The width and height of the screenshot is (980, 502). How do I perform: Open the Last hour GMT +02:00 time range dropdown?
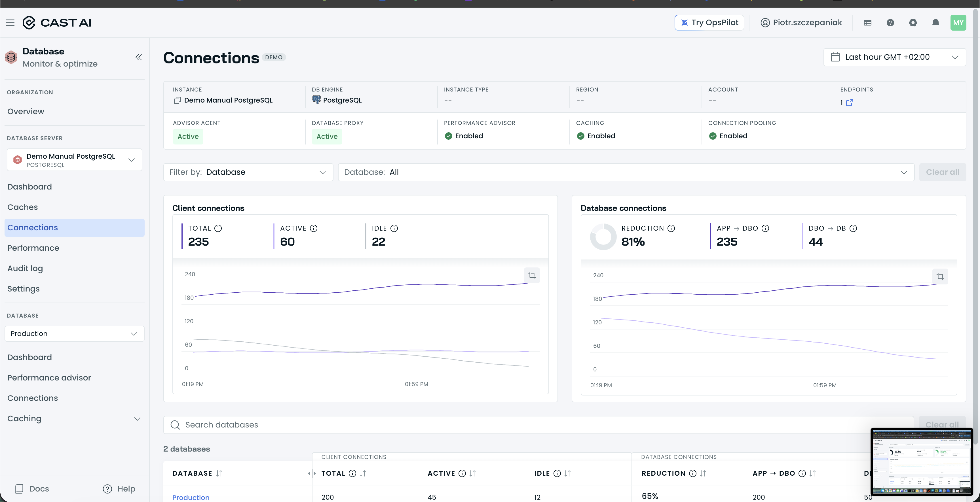pos(894,58)
